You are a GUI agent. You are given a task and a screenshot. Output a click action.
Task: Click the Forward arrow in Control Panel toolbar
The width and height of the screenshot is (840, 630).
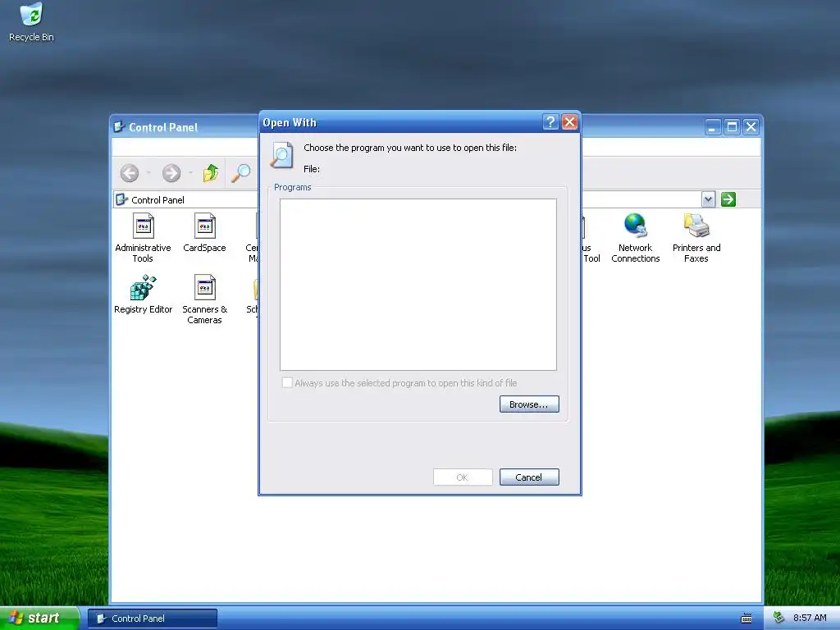point(171,173)
